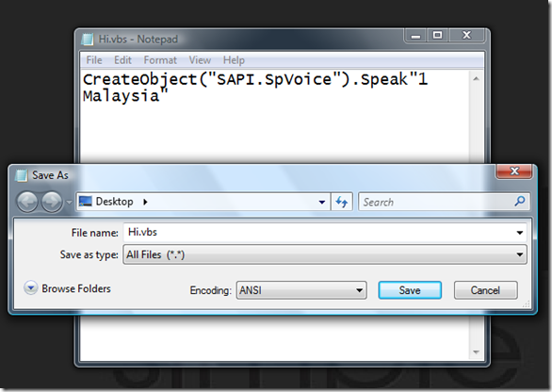Open the Encoding ANSI dropdown
Image resolution: width=552 pixels, height=392 pixels.
coord(301,290)
